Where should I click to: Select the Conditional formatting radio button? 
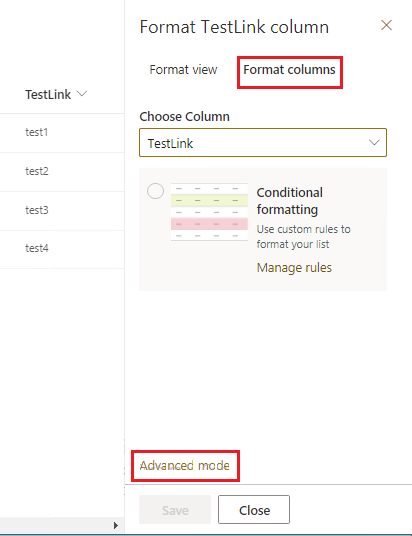[155, 191]
